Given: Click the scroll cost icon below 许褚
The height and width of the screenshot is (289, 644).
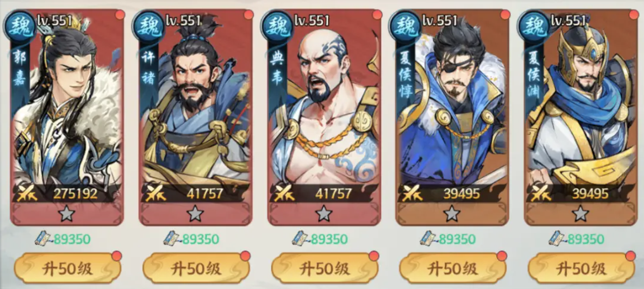Looking at the screenshot, I should [x=171, y=238].
